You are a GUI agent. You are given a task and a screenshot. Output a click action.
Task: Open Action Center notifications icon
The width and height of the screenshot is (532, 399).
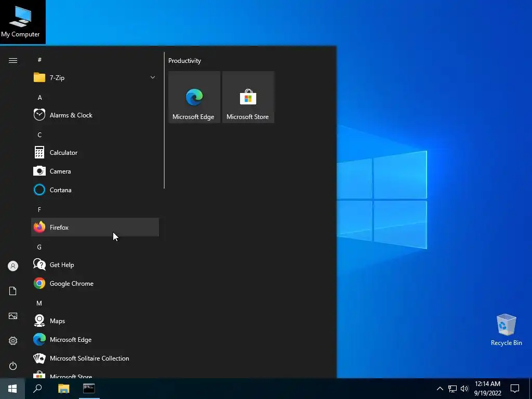(515, 389)
